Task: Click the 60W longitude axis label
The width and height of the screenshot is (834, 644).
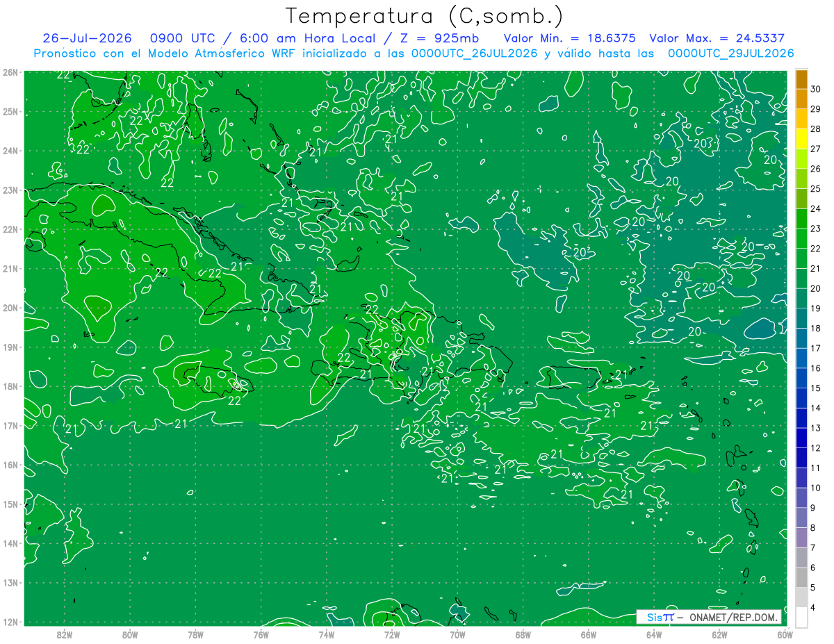Action: 785,634
